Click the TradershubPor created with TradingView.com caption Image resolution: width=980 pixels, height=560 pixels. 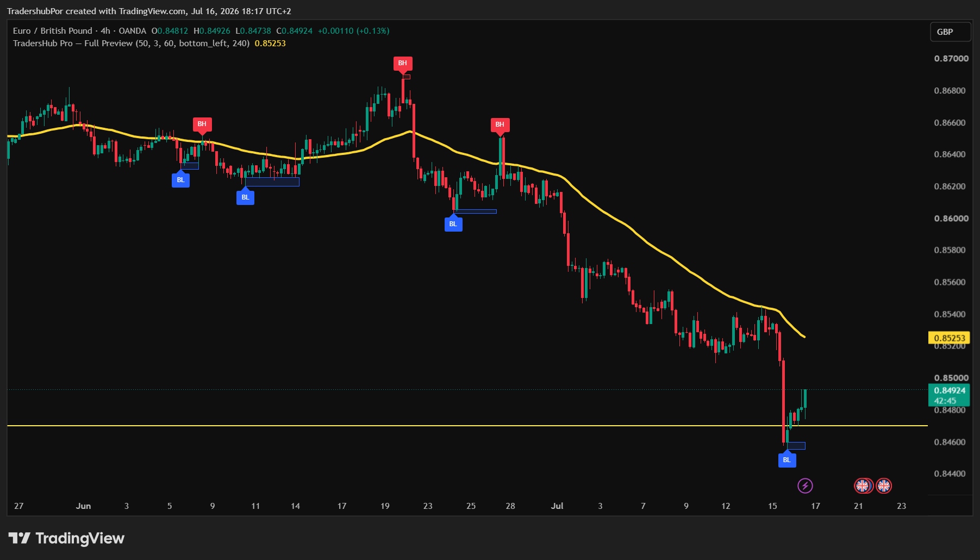149,11
